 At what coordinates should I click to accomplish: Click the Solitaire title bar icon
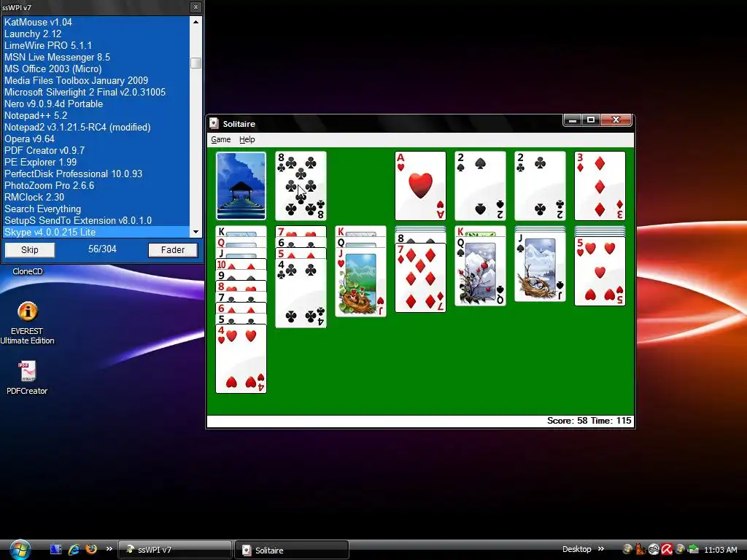[x=214, y=123]
